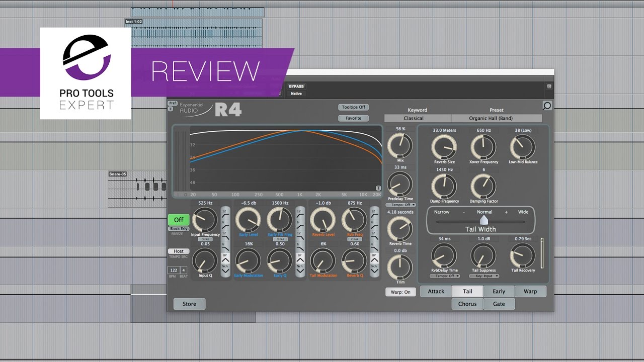Click the small plus icon under Pref

[170, 109]
